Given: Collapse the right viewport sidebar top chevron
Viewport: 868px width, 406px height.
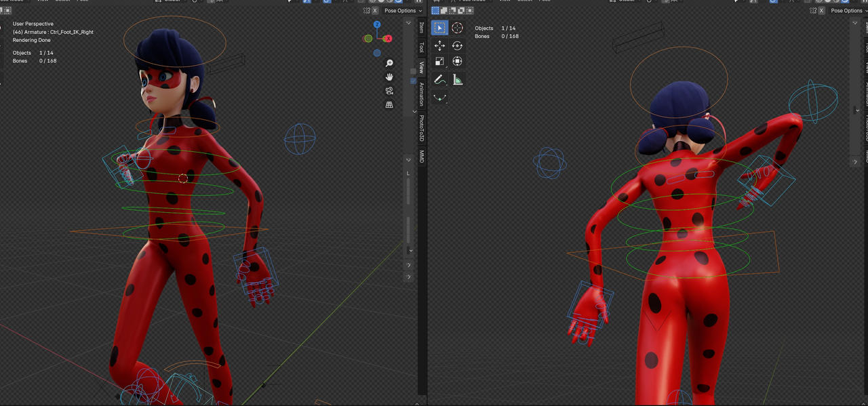Looking at the screenshot, I should point(854,24).
